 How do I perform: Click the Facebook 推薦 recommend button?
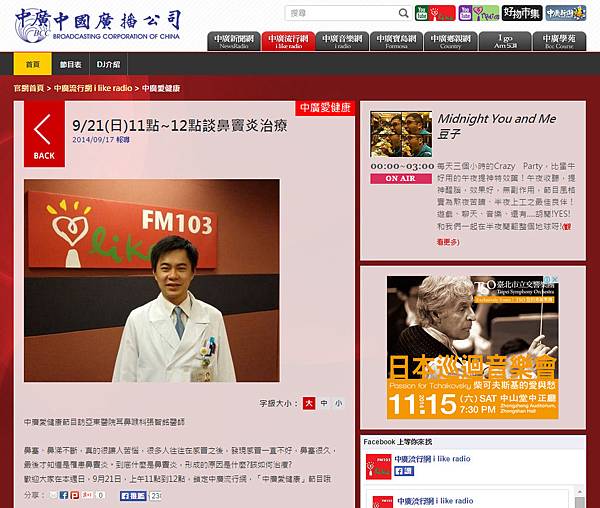pos(133,496)
